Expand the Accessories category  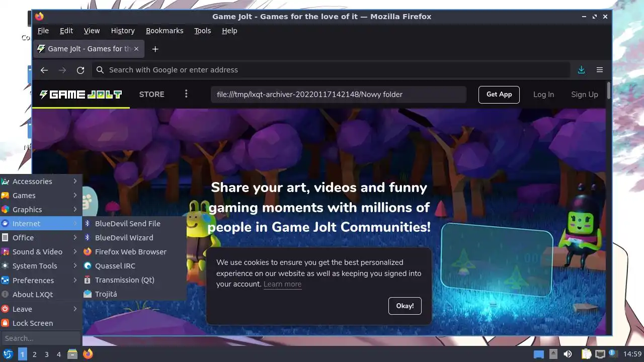click(41, 182)
